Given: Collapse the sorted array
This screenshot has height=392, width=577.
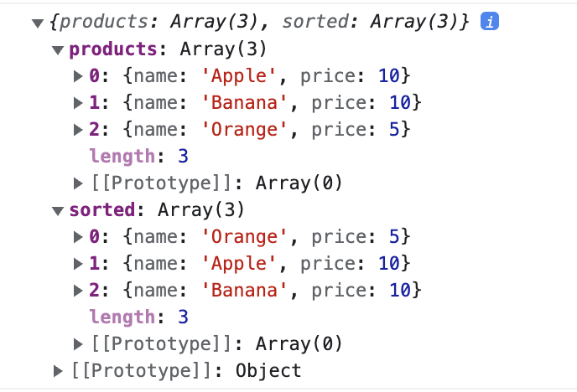Looking at the screenshot, I should click(x=58, y=211).
